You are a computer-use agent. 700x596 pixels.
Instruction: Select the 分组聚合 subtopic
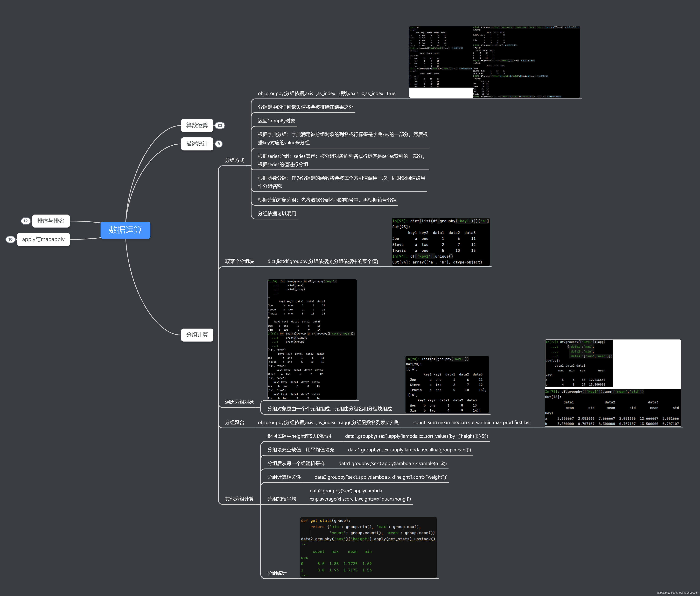tap(234, 422)
